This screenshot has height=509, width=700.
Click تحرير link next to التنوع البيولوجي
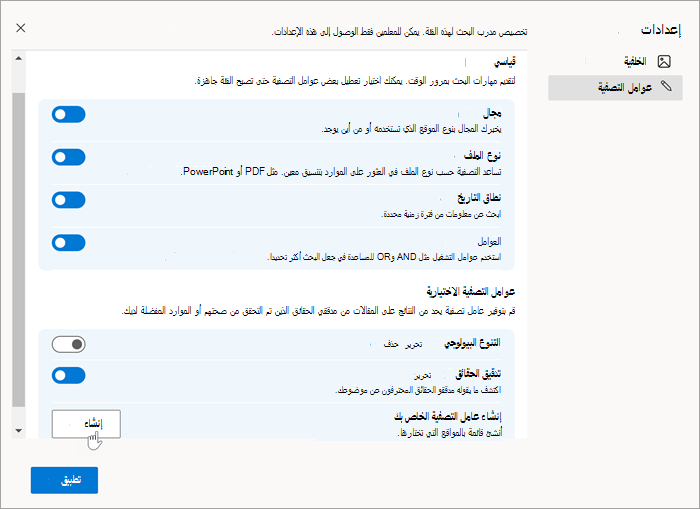[x=413, y=344]
